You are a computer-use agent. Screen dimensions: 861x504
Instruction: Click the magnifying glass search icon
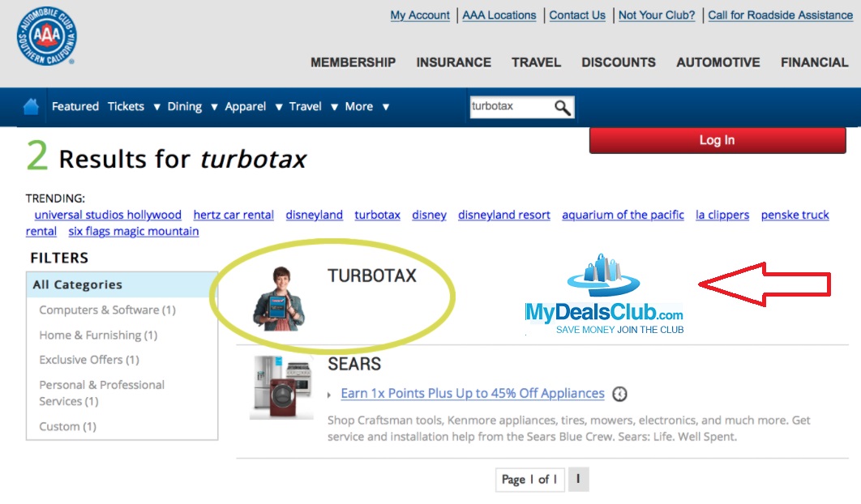click(563, 107)
